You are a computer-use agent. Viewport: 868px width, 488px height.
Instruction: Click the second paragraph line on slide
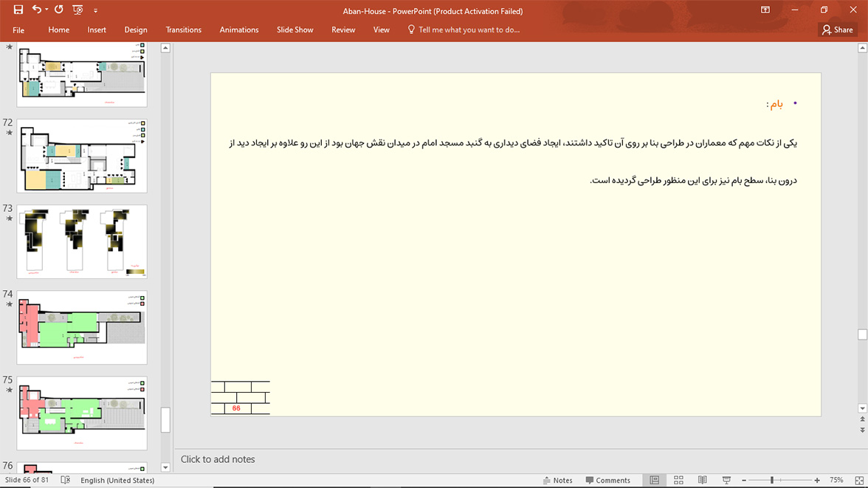click(x=694, y=181)
